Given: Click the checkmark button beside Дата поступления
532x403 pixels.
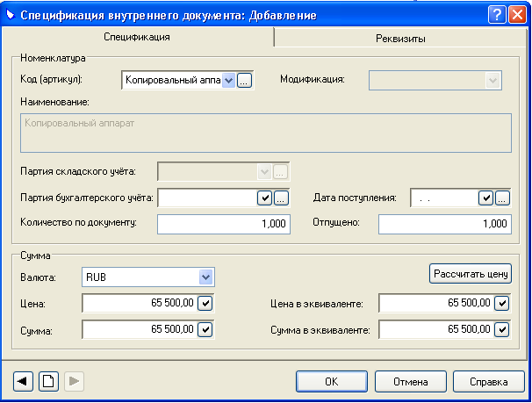Looking at the screenshot, I should [485, 198].
